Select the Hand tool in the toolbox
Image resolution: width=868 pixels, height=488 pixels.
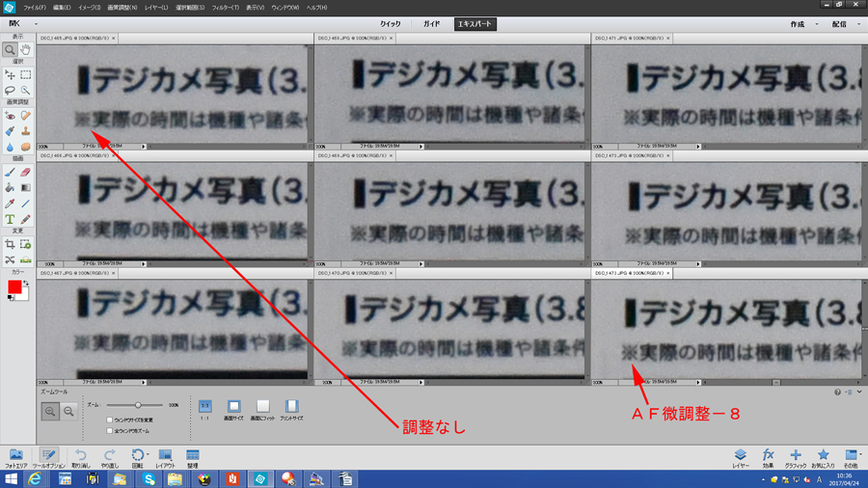[x=26, y=49]
